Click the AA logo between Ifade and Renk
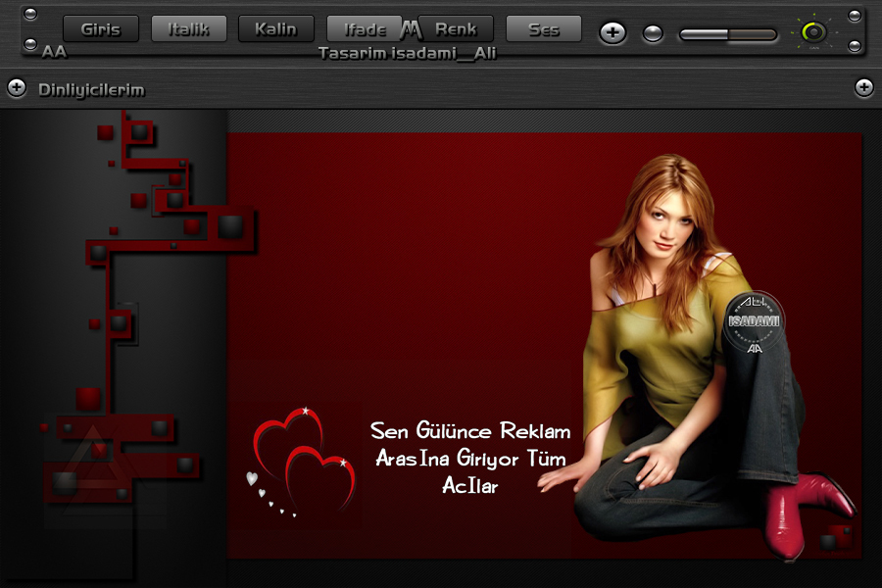The height and width of the screenshot is (588, 882). [411, 30]
